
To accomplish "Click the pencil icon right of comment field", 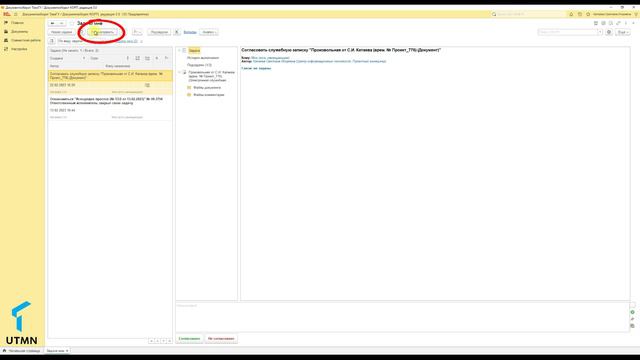I will coord(632,319).
